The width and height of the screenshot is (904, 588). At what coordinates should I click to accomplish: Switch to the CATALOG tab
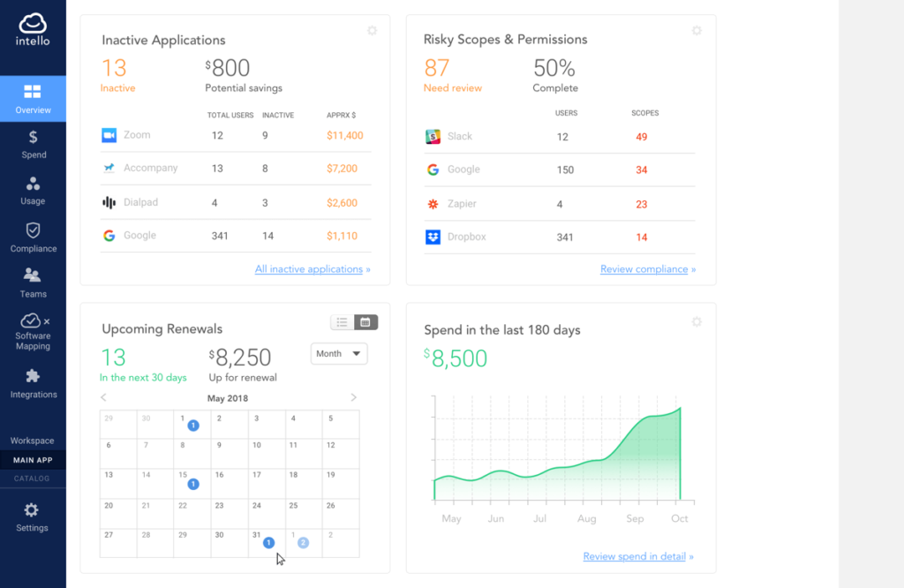[x=33, y=478]
